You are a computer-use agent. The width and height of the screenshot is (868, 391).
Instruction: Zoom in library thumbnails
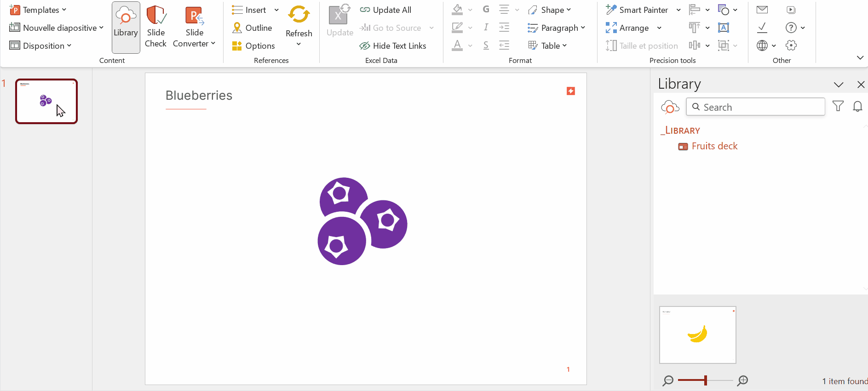pos(742,380)
